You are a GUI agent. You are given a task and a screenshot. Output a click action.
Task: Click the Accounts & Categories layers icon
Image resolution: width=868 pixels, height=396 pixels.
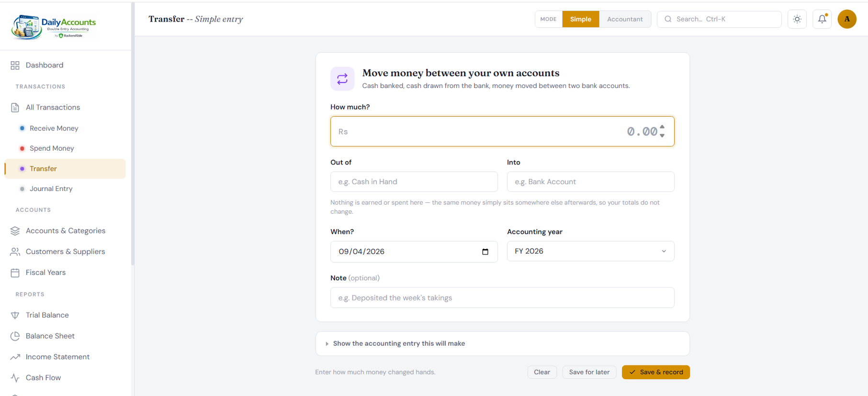click(x=15, y=231)
